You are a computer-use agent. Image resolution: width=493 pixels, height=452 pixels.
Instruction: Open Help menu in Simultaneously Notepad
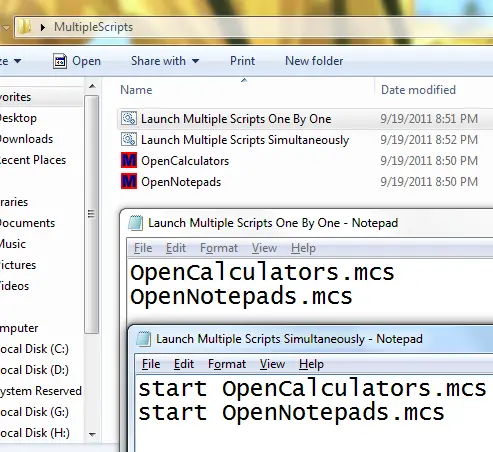point(311,364)
